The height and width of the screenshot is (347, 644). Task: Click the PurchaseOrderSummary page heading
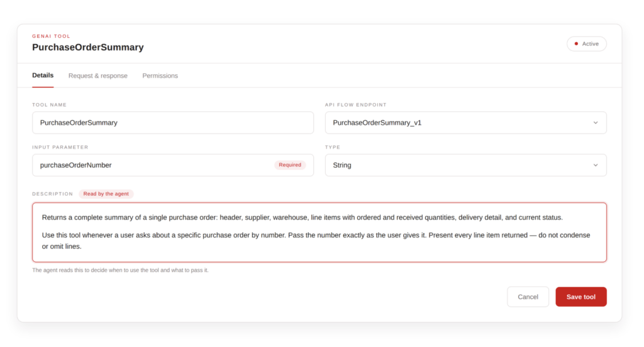[88, 47]
